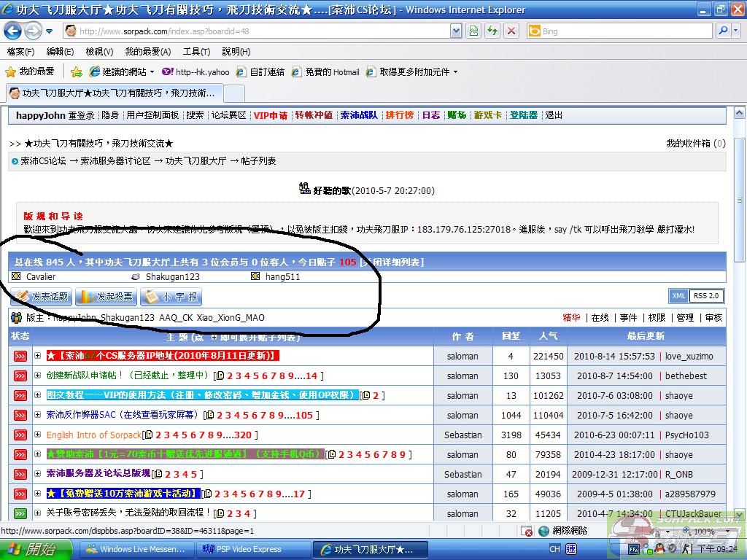The height and width of the screenshot is (560, 747).
Task: Click the Refresh page icon
Action: click(492, 31)
